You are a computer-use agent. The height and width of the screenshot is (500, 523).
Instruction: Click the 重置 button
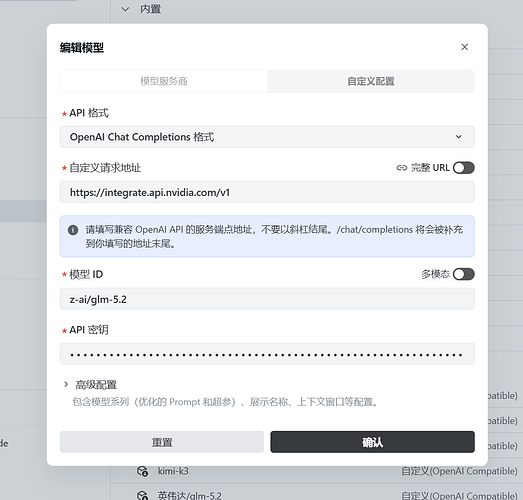[162, 442]
